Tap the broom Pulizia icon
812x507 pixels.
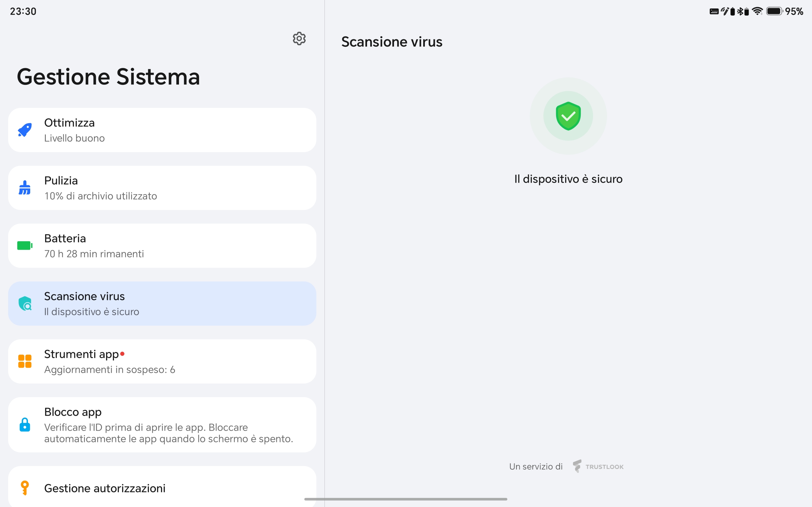[x=25, y=188]
